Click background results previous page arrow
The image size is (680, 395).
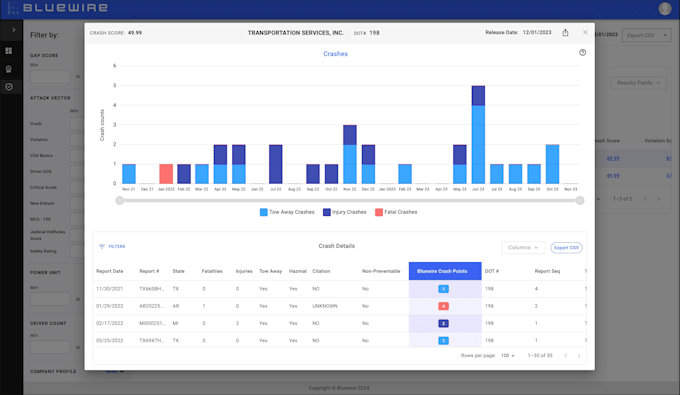[x=645, y=199]
